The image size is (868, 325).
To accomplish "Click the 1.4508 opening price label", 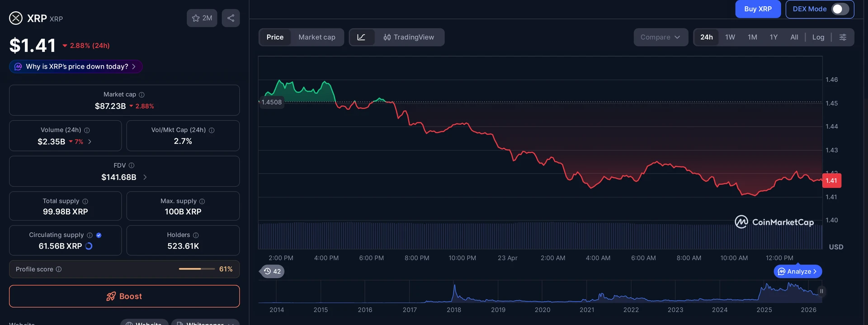I will (271, 102).
